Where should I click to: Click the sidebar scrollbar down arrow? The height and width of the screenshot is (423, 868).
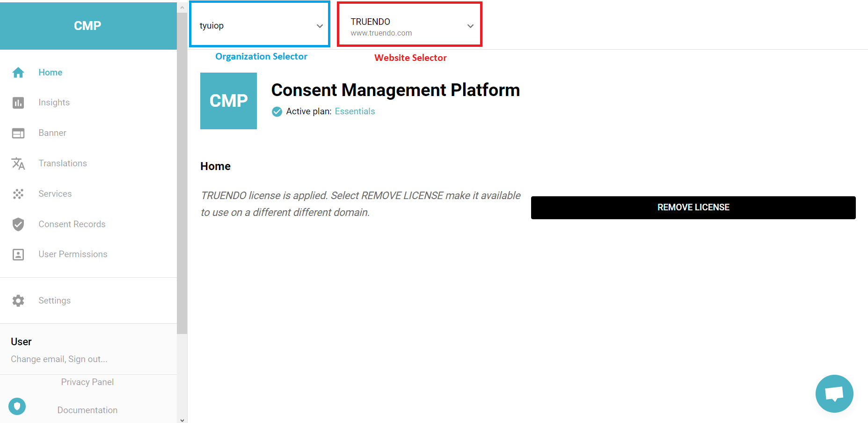[x=182, y=420]
